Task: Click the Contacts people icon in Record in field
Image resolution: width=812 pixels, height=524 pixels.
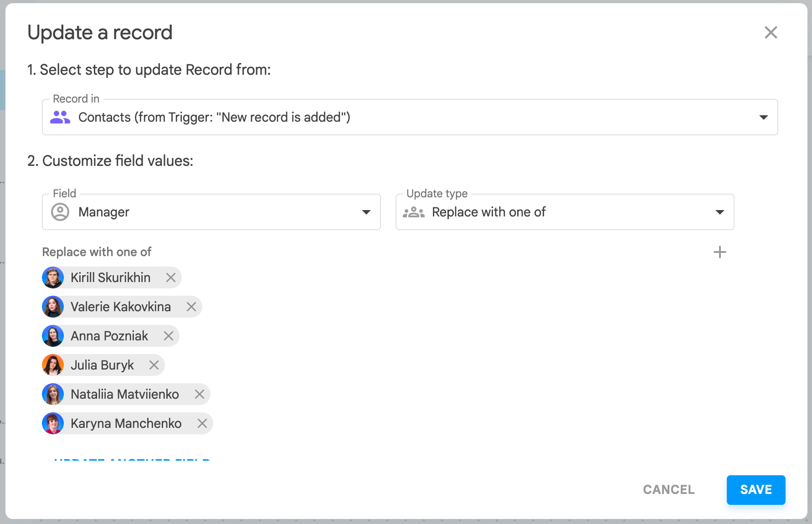Action: point(60,117)
